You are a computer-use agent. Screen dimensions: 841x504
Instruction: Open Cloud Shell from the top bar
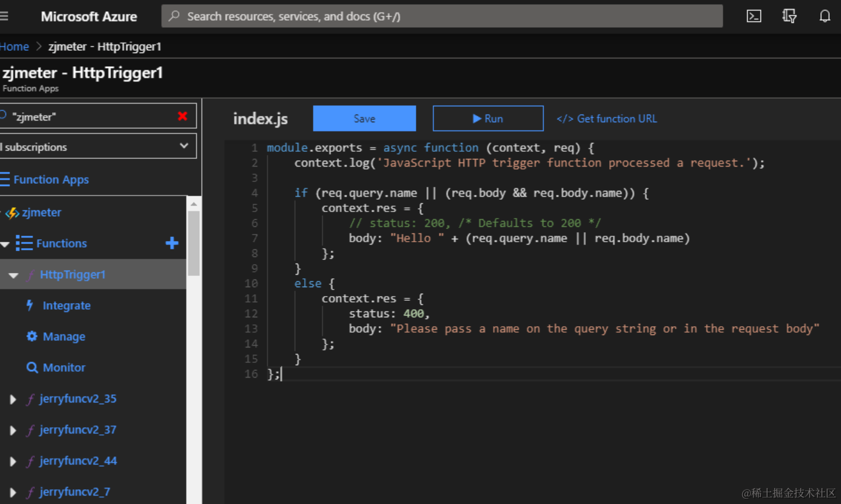[x=753, y=16]
